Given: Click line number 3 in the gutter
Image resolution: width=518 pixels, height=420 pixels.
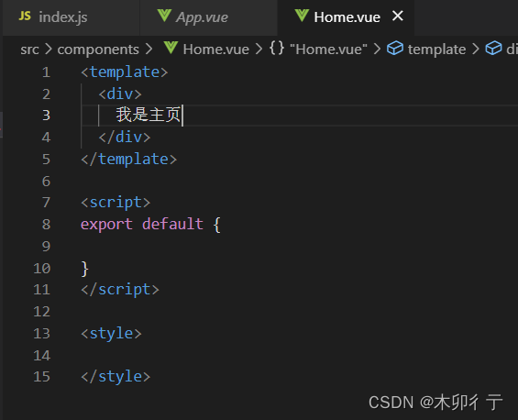Looking at the screenshot, I should click(x=46, y=116).
